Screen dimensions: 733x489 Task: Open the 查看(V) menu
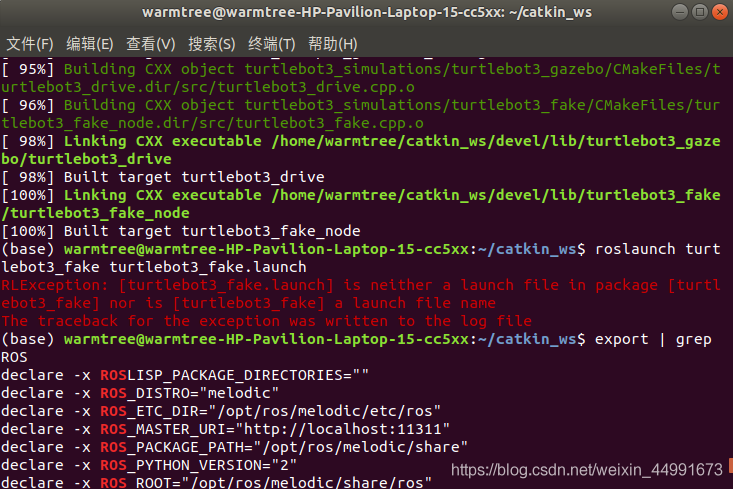click(151, 45)
